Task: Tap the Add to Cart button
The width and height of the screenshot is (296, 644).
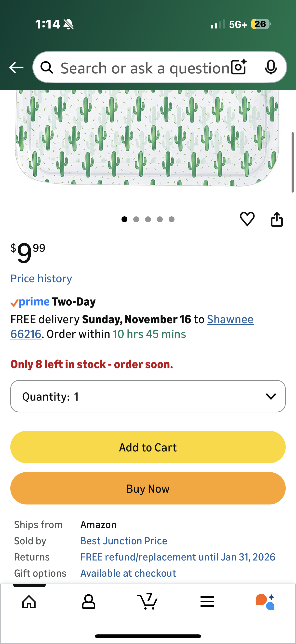Action: [148, 447]
